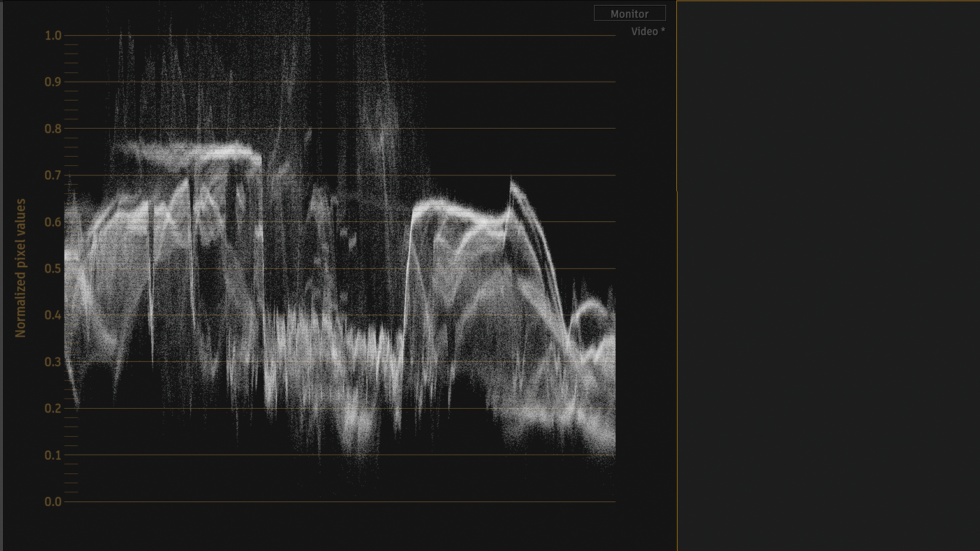Click the 0.9 axis label
Screen dimensions: 980x551
point(53,82)
